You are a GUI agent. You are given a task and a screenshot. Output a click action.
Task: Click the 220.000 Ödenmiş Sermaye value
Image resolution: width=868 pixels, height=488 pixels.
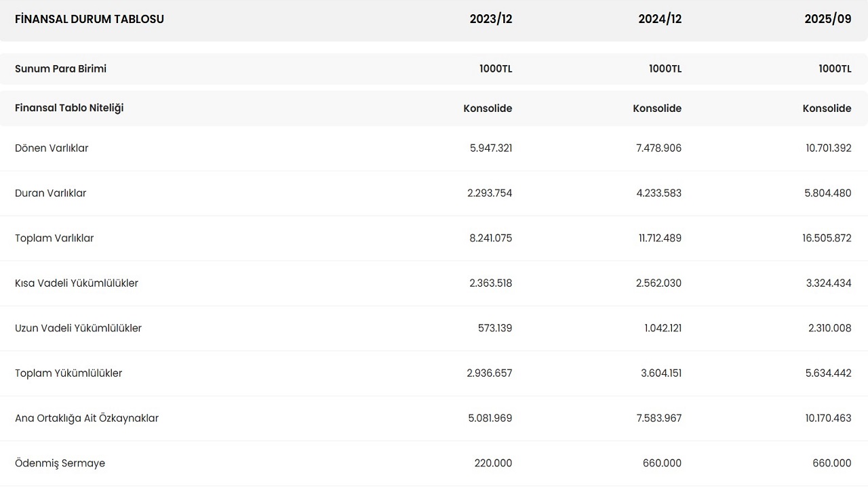[x=493, y=464]
